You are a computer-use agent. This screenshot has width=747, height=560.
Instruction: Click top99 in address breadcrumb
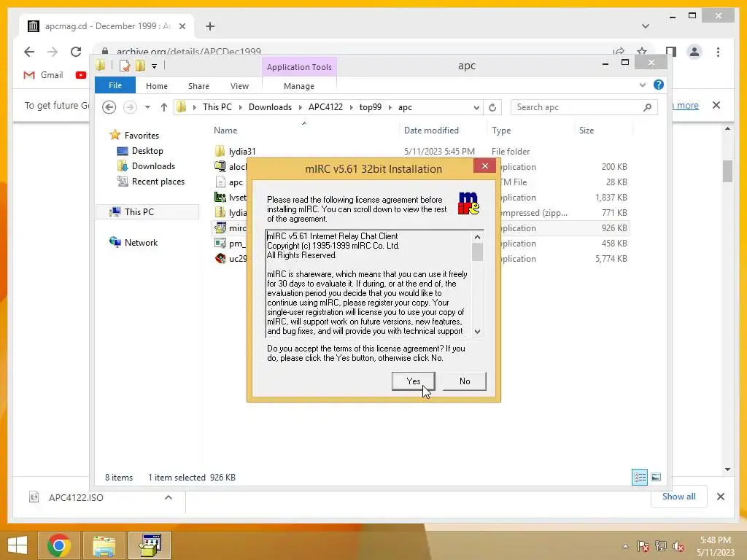click(x=370, y=107)
